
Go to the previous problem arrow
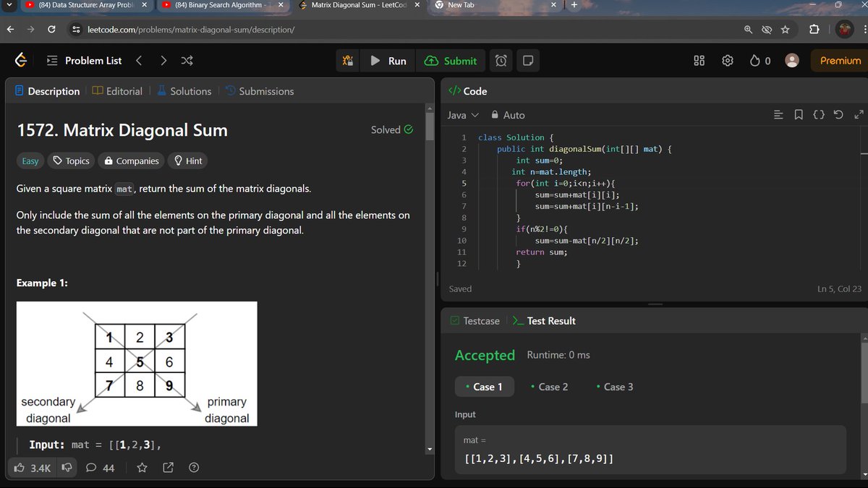(x=139, y=61)
